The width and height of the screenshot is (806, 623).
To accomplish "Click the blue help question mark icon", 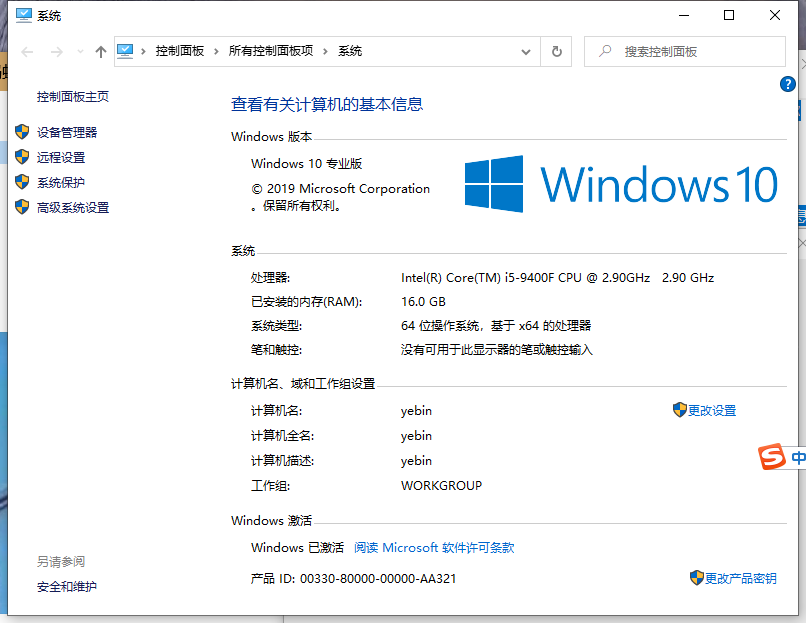I will (787, 85).
